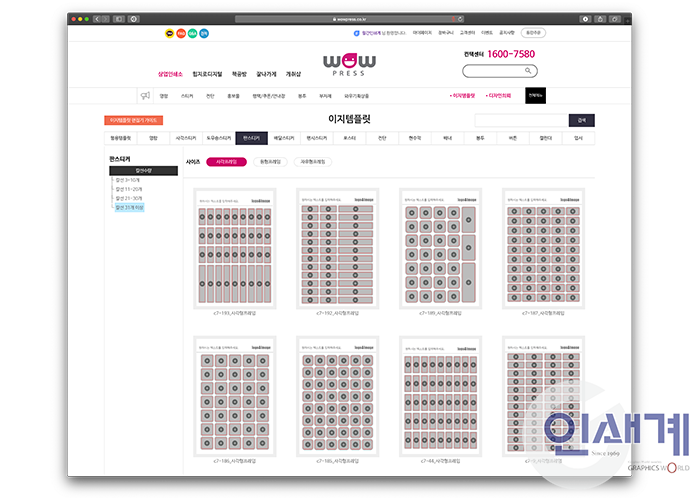Click the orange template editing guide button
700x500 pixels.
(133, 120)
